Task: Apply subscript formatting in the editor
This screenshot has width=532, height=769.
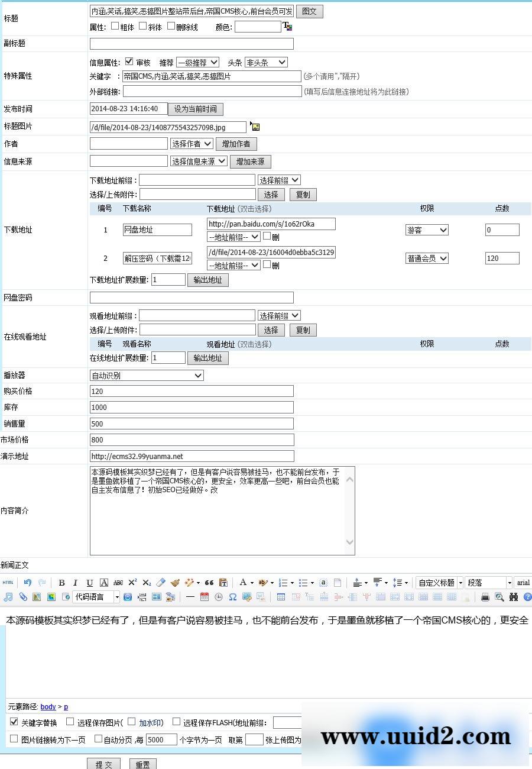Action: pos(146,583)
